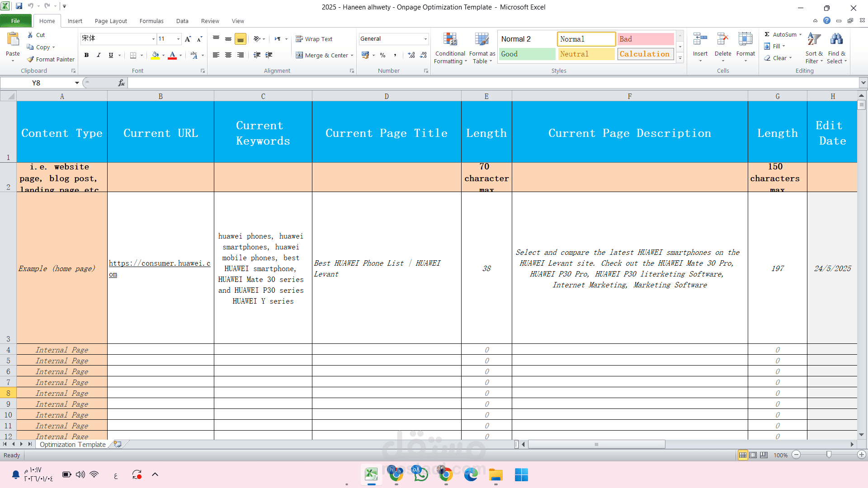The image size is (868, 488).
Task: Open the Formulas ribbon tab
Action: coord(151,21)
